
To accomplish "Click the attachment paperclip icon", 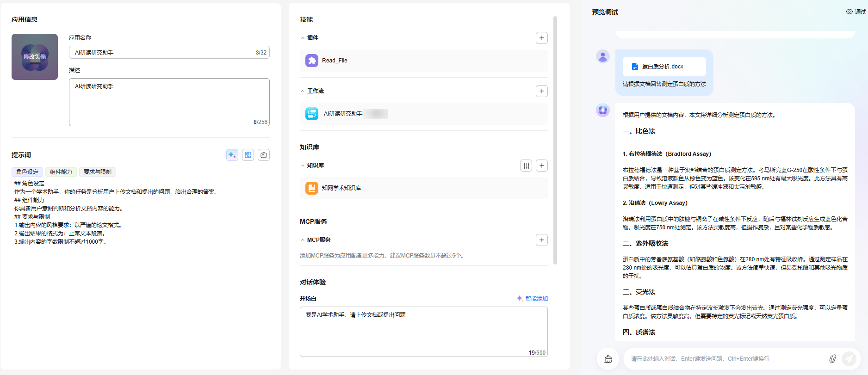I will click(832, 359).
